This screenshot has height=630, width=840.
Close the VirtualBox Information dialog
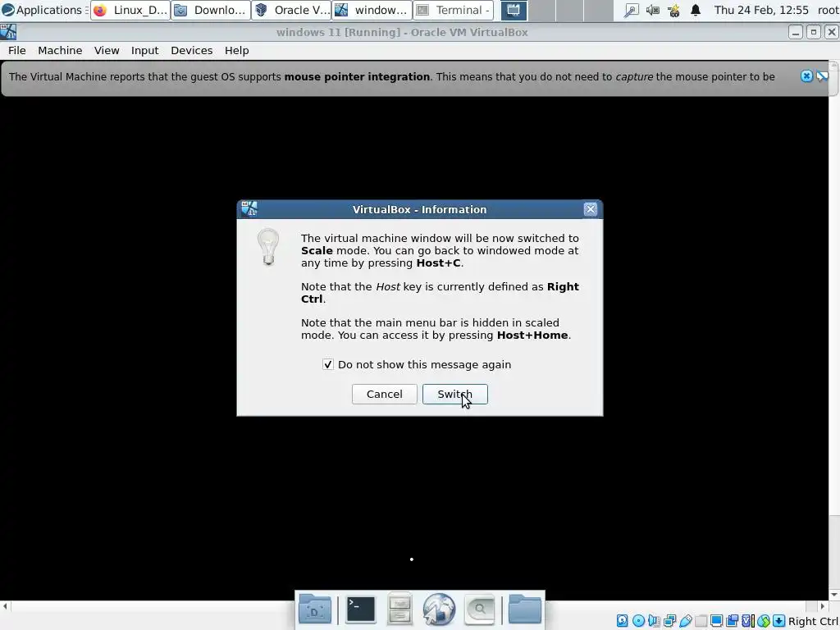[x=590, y=209]
